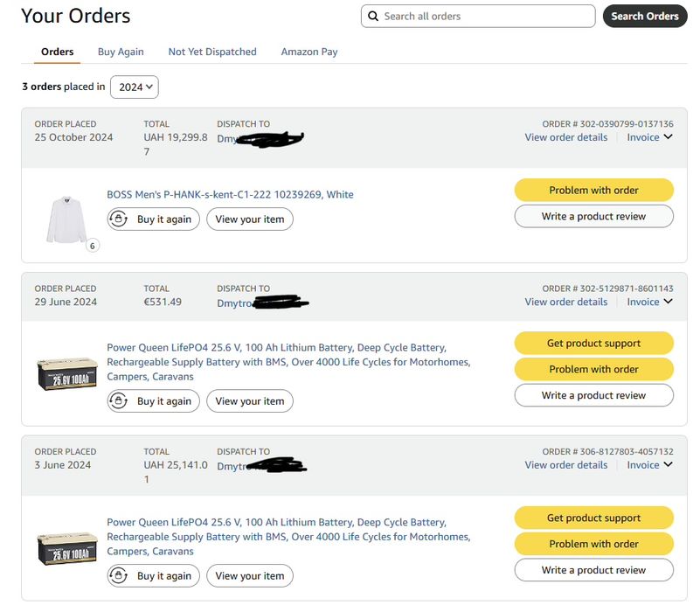This screenshot has width=700, height=612.
Task: Open the battery thumbnail in the 29 June order
Action: pyautogui.click(x=67, y=374)
